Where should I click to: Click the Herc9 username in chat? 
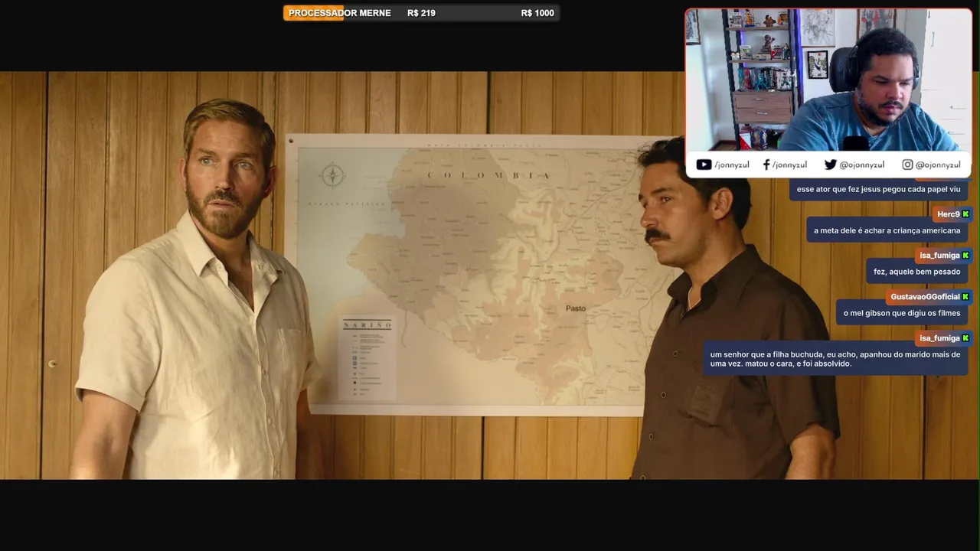948,214
